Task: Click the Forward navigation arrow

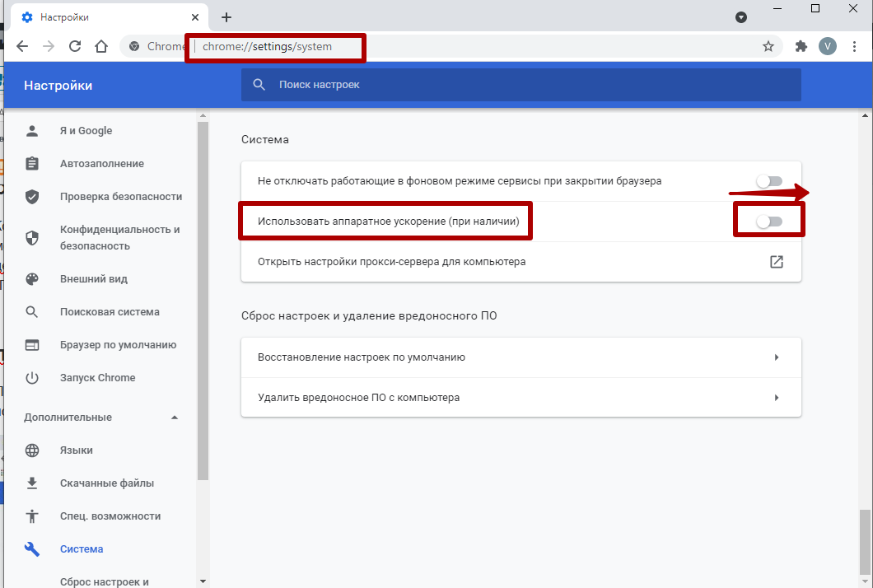Action: point(49,46)
